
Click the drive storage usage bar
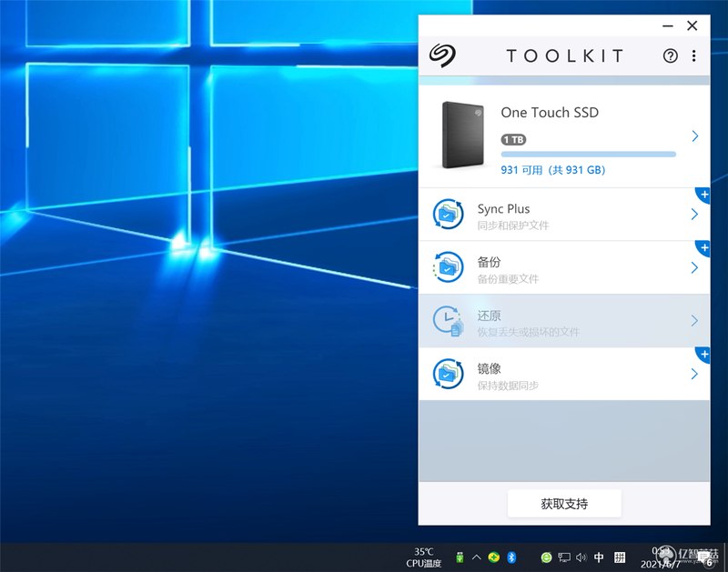pyautogui.click(x=588, y=154)
